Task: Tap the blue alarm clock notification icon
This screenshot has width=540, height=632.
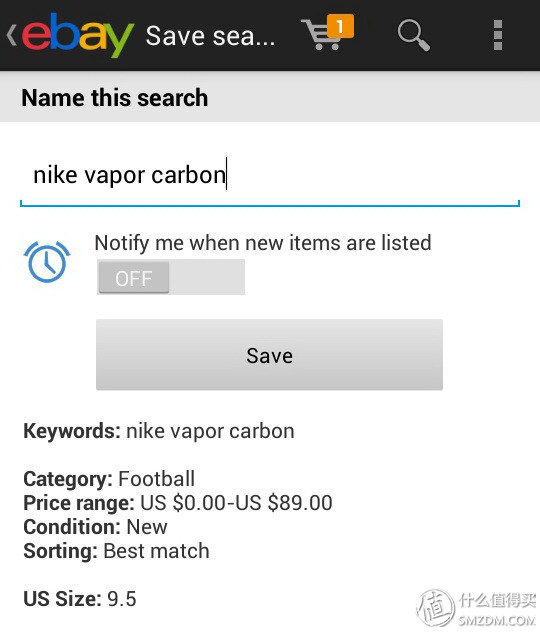Action: click(47, 262)
